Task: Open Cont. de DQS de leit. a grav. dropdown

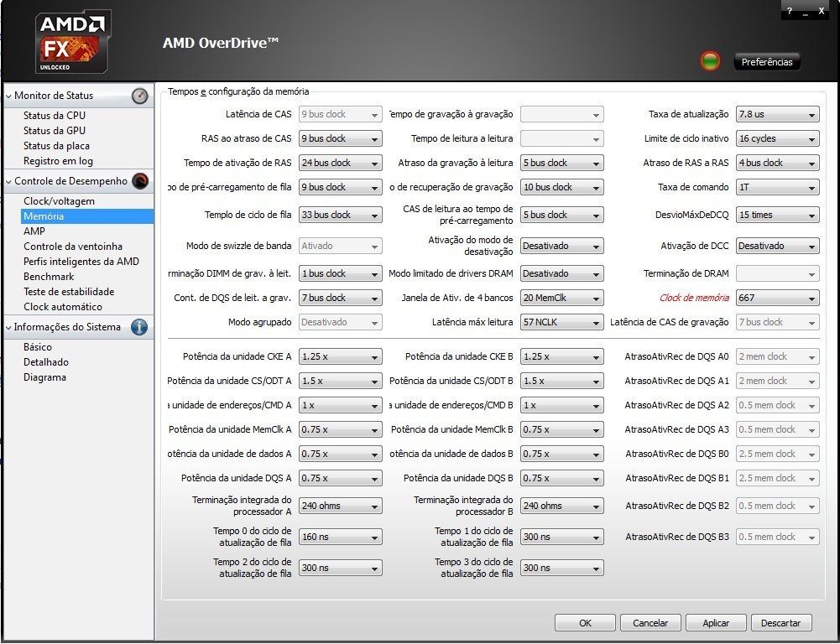Action: click(x=340, y=298)
